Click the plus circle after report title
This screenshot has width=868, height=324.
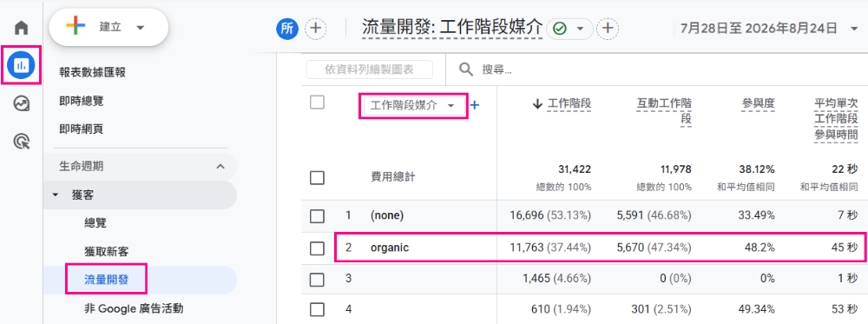pyautogui.click(x=608, y=29)
